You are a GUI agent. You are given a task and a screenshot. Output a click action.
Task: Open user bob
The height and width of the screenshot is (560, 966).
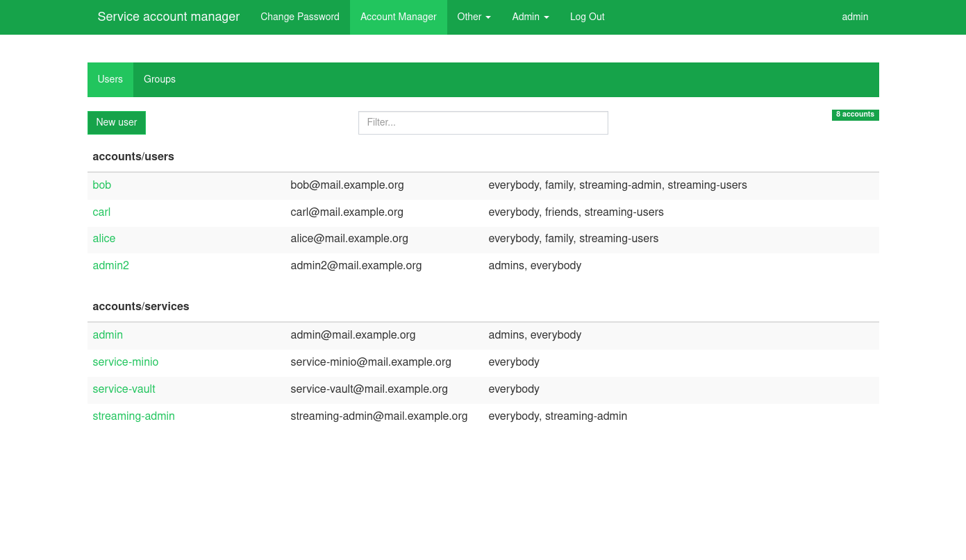point(102,185)
